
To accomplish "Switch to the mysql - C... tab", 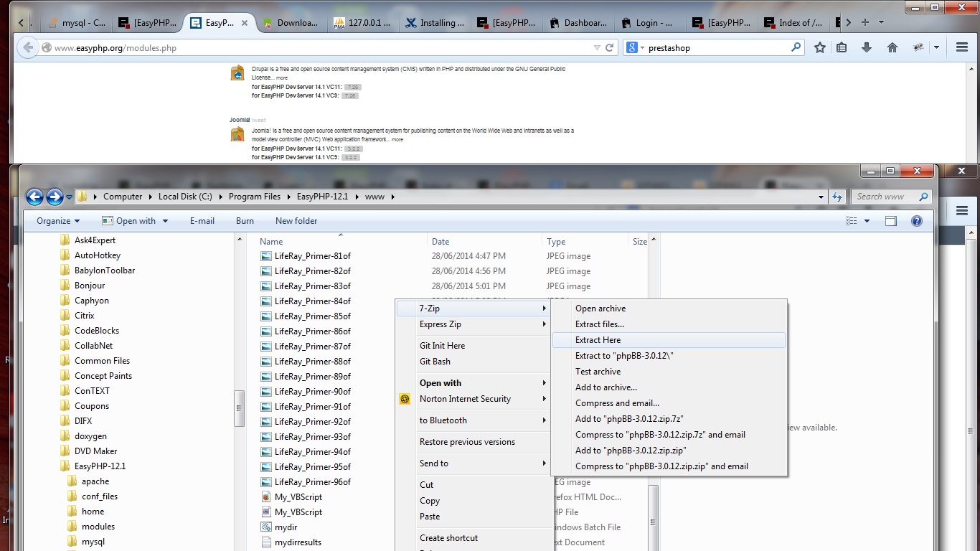I will 77,23.
